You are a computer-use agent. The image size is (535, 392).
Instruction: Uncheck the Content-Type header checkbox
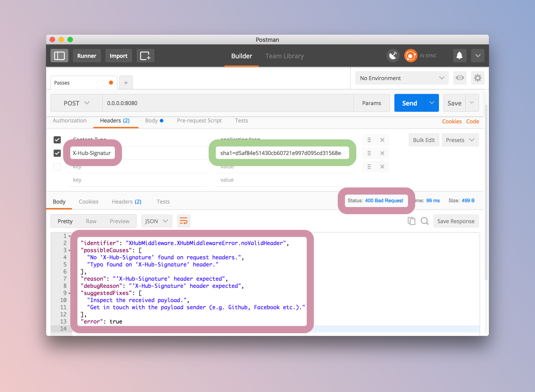click(x=57, y=140)
